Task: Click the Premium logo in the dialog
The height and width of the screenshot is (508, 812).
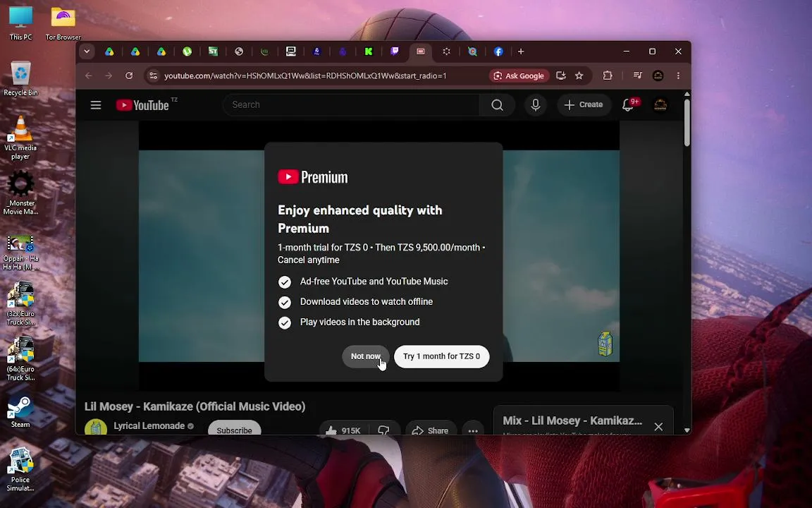Action: point(313,177)
